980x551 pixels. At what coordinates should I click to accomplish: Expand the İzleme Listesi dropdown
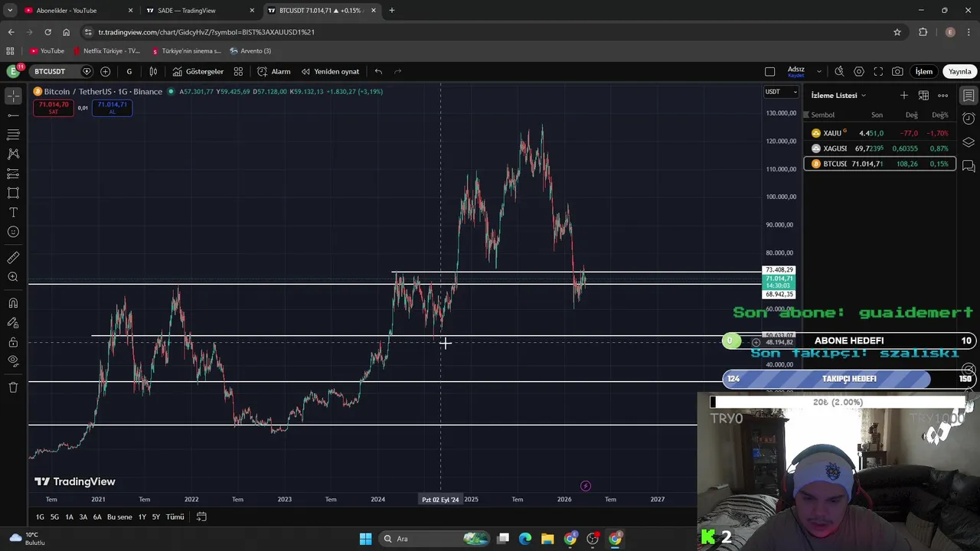(838, 96)
